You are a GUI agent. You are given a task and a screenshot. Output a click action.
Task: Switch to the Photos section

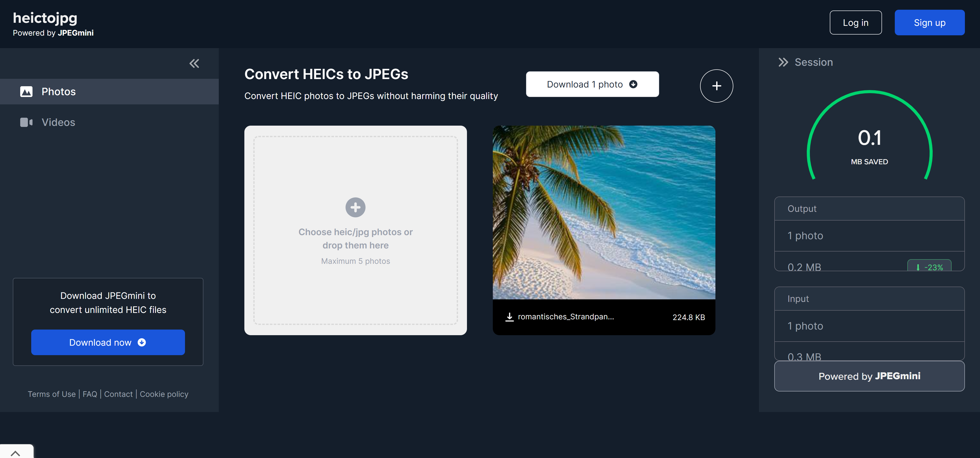pos(59,92)
